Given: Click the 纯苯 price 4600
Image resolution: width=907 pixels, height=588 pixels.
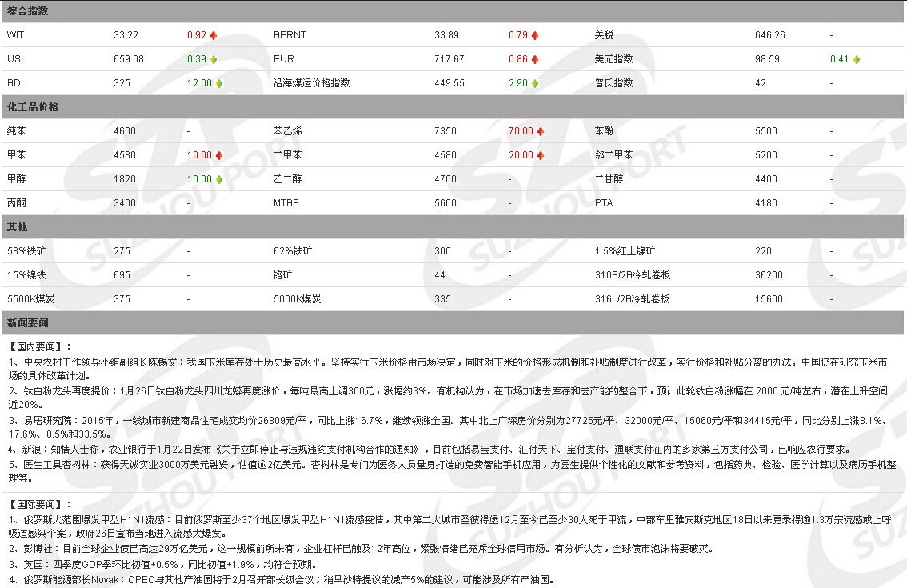Looking at the screenshot, I should 125,131.
